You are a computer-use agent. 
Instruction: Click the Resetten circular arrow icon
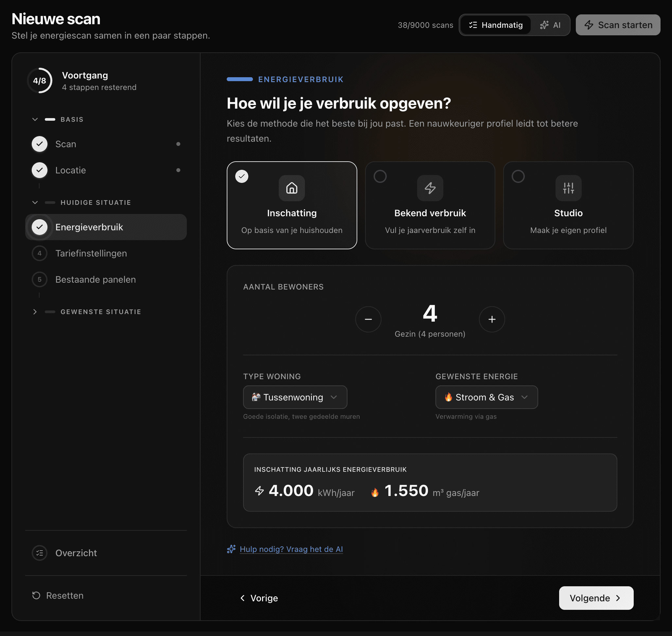(36, 595)
